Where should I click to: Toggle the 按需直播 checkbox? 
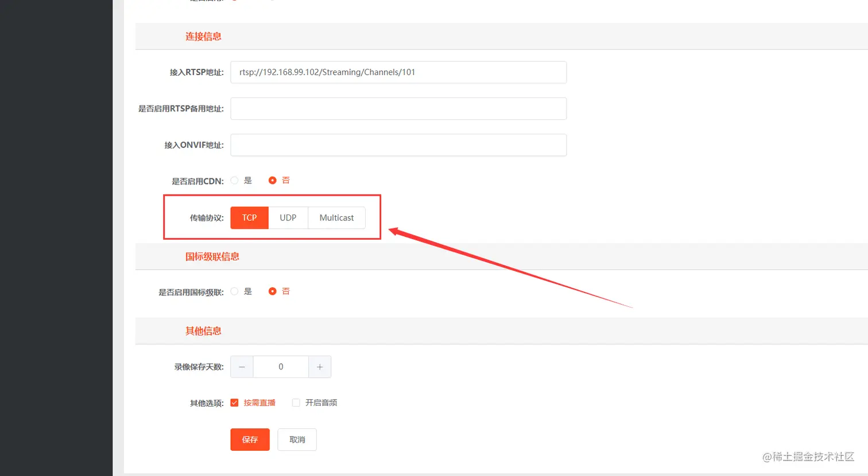[234, 403]
